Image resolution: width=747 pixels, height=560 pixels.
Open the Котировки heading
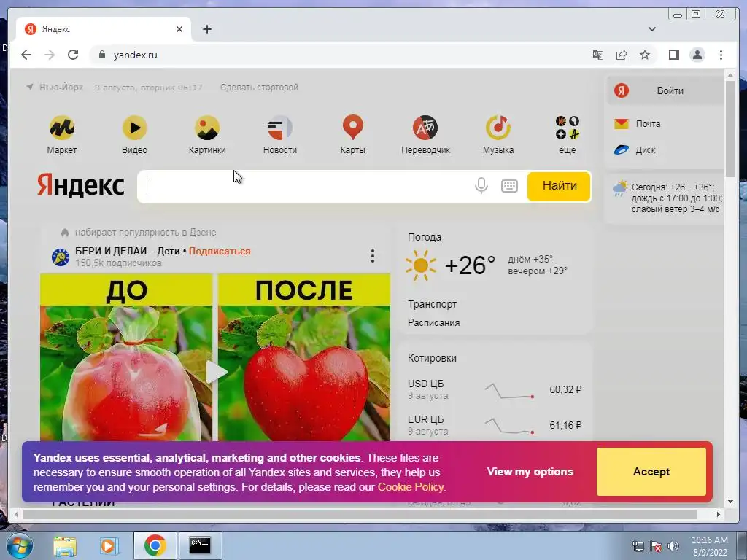coord(432,358)
